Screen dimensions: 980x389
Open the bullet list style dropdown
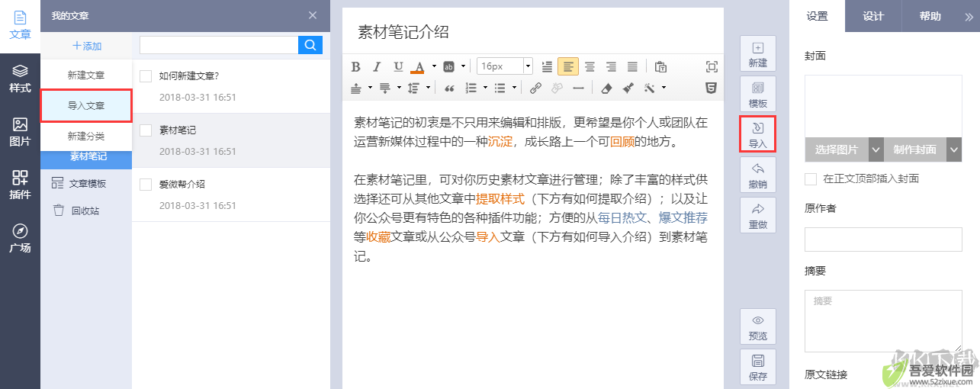[x=515, y=88]
